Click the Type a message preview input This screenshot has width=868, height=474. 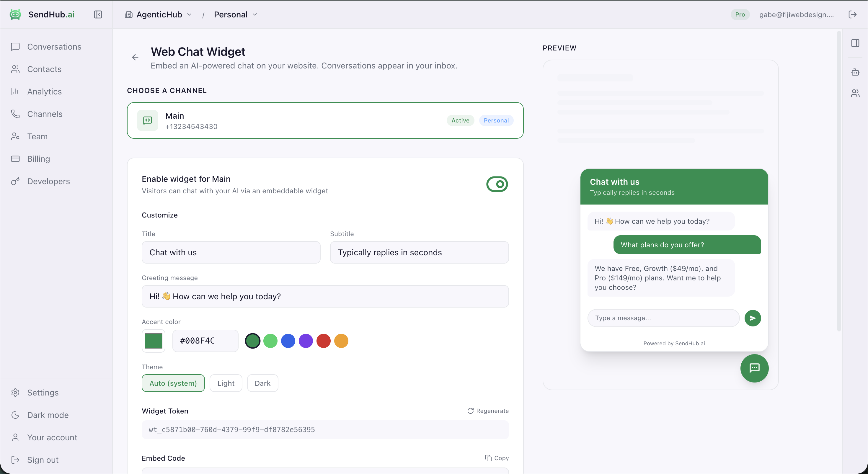[x=663, y=318]
